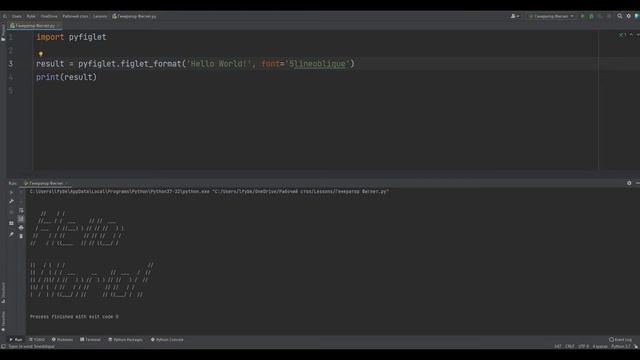Open the Terminal tool window
Viewport: 640px width, 360px height.
click(90, 340)
